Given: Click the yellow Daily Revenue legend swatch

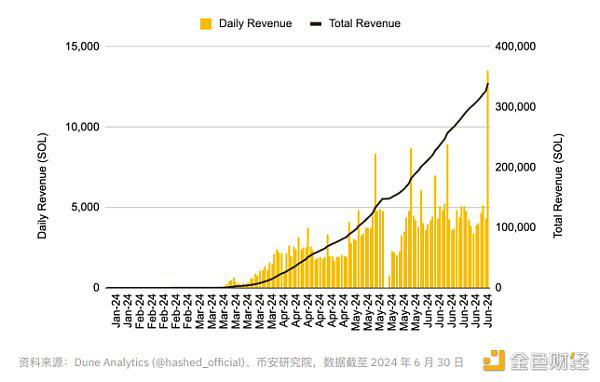Looking at the screenshot, I should (206, 24).
